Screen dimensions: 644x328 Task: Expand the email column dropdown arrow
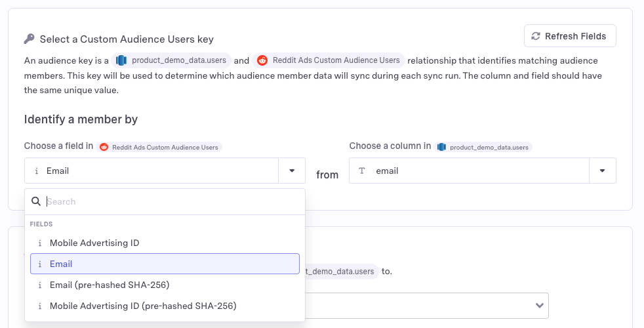(602, 171)
